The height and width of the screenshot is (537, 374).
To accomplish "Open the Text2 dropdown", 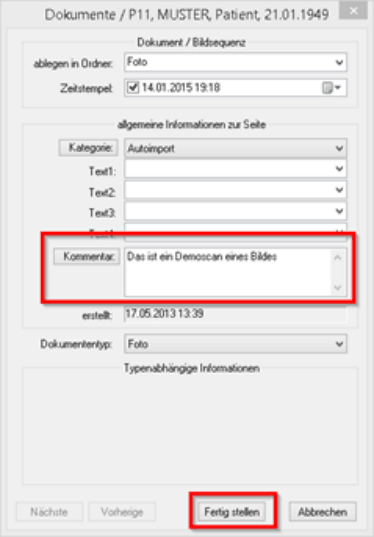I will tap(235, 190).
